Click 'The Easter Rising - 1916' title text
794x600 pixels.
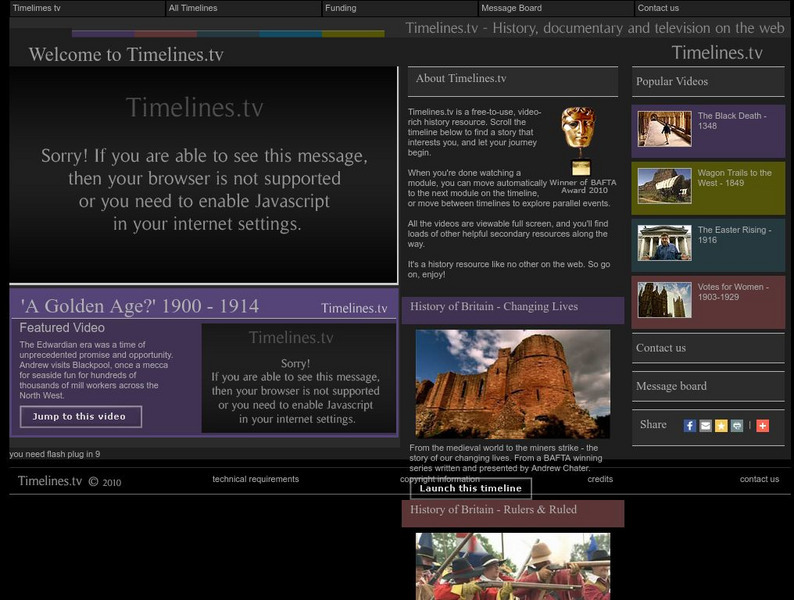click(x=734, y=234)
